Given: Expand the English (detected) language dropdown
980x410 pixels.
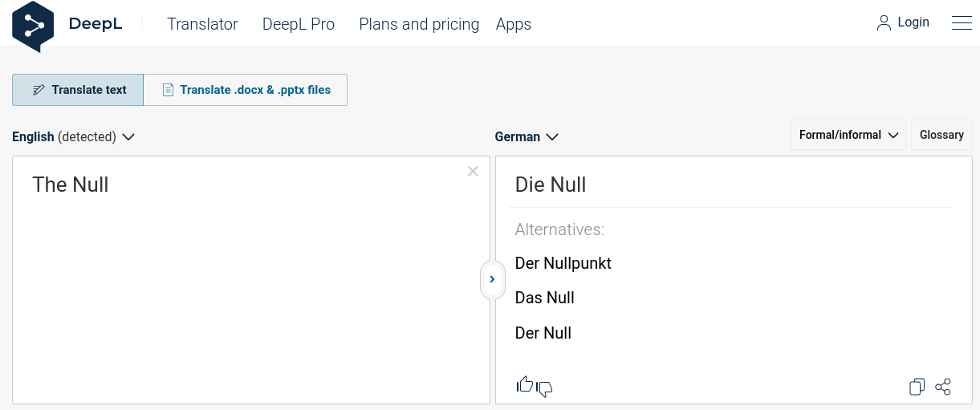Looking at the screenshot, I should pos(73,136).
